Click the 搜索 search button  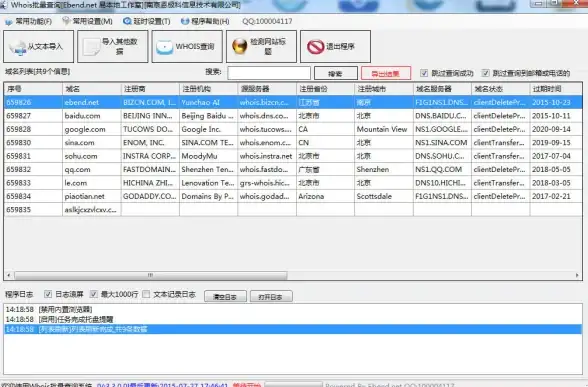click(336, 73)
